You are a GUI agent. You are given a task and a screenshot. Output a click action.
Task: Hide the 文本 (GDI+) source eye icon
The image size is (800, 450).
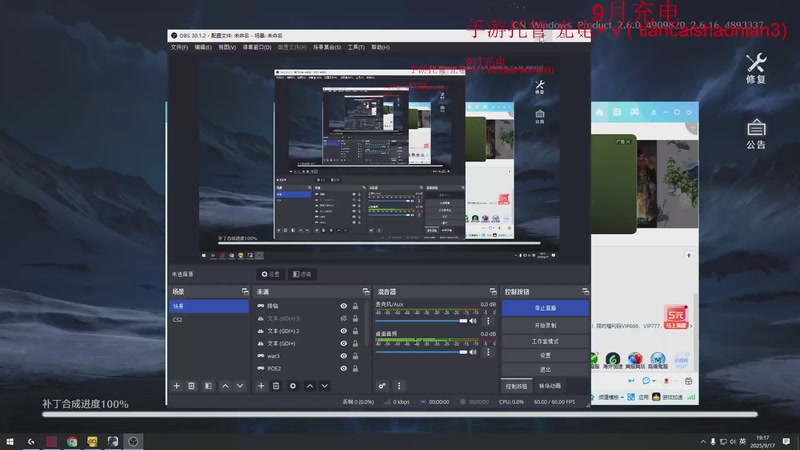click(x=344, y=343)
